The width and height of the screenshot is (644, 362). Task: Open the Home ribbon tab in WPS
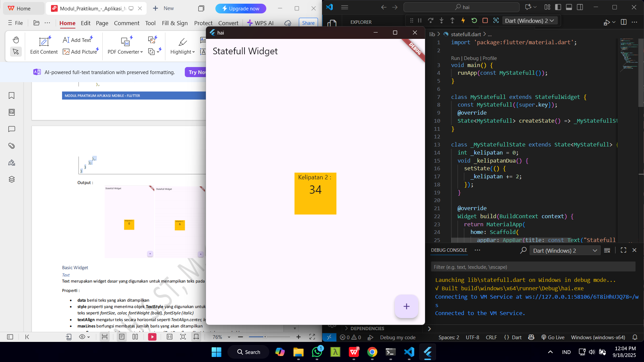pyautogui.click(x=67, y=23)
